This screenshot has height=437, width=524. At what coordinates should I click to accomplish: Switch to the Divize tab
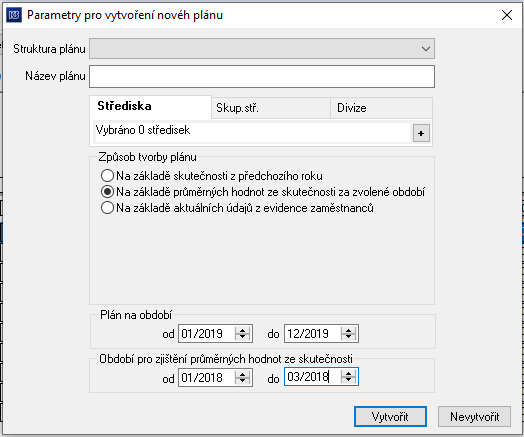pyautogui.click(x=381, y=108)
